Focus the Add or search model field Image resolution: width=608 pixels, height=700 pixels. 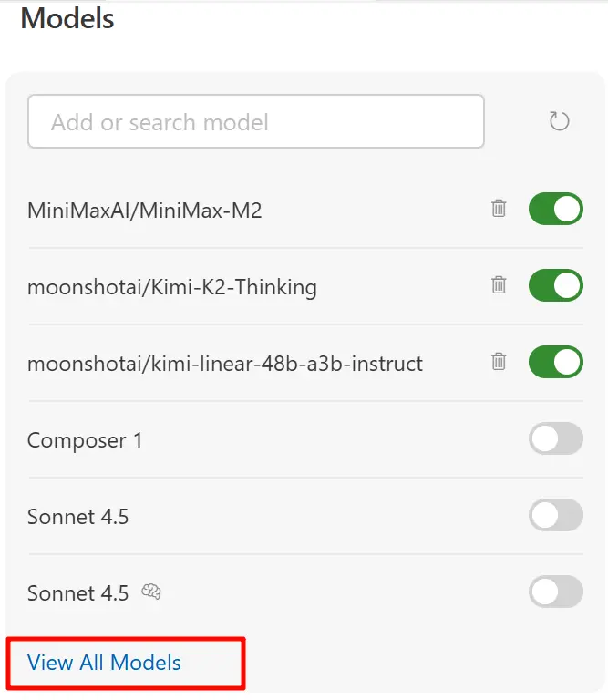coord(255,122)
